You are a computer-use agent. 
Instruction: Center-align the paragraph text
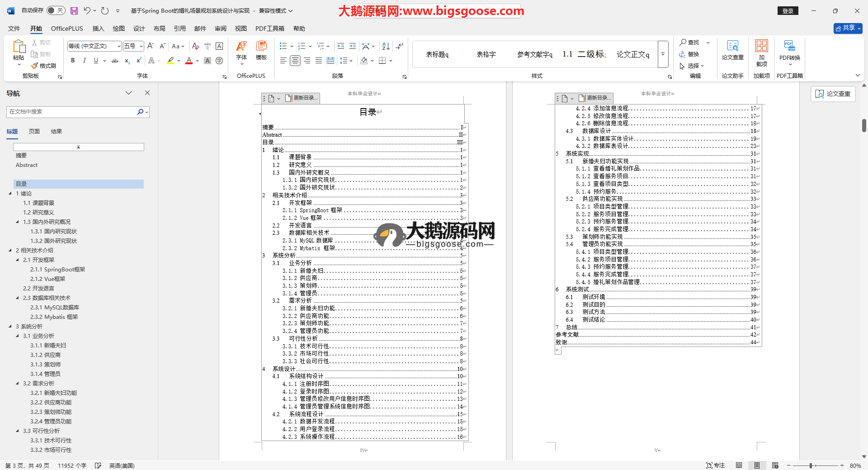point(295,61)
